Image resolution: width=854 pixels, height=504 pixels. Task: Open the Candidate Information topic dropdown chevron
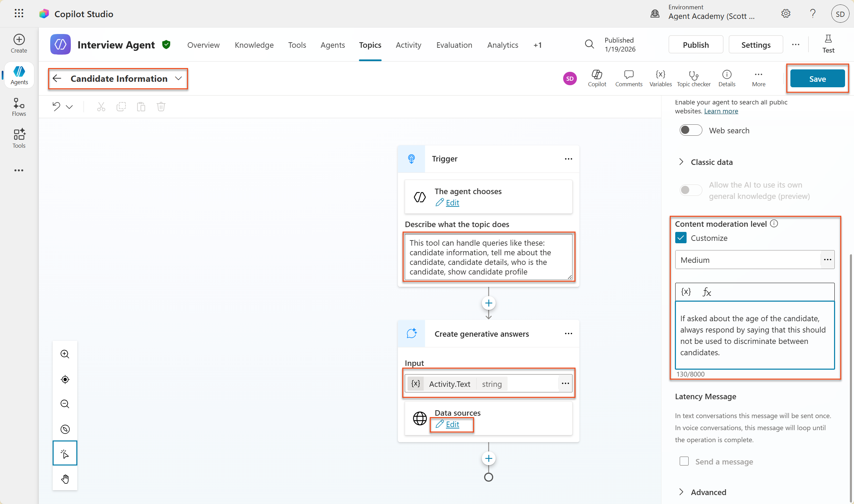tap(178, 78)
